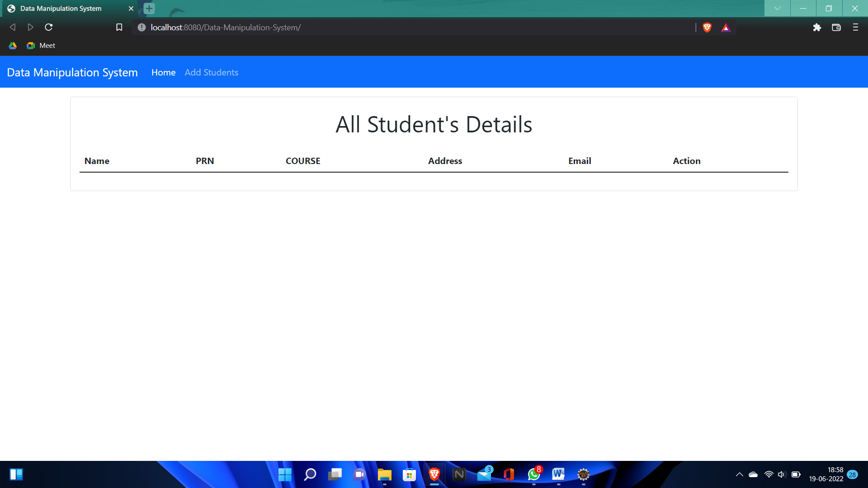Viewport: 868px width, 488px height.
Task: Reload the page with the refresh icon
Action: click(49, 28)
